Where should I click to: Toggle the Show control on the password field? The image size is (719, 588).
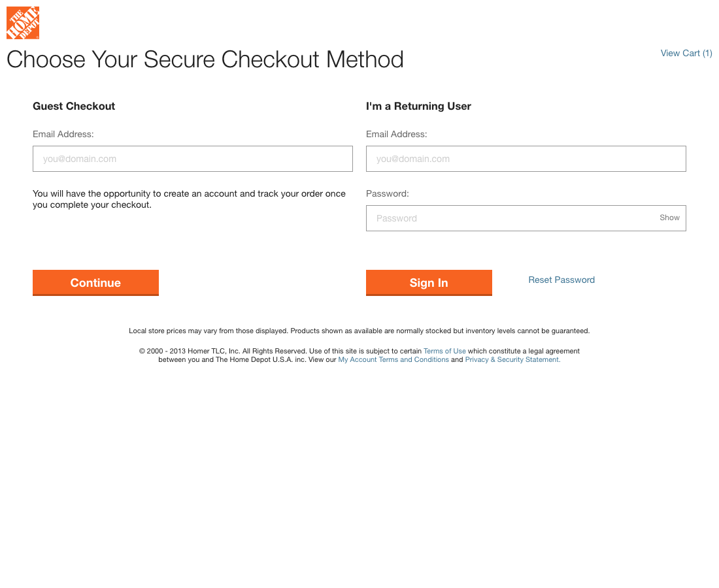[x=669, y=218]
